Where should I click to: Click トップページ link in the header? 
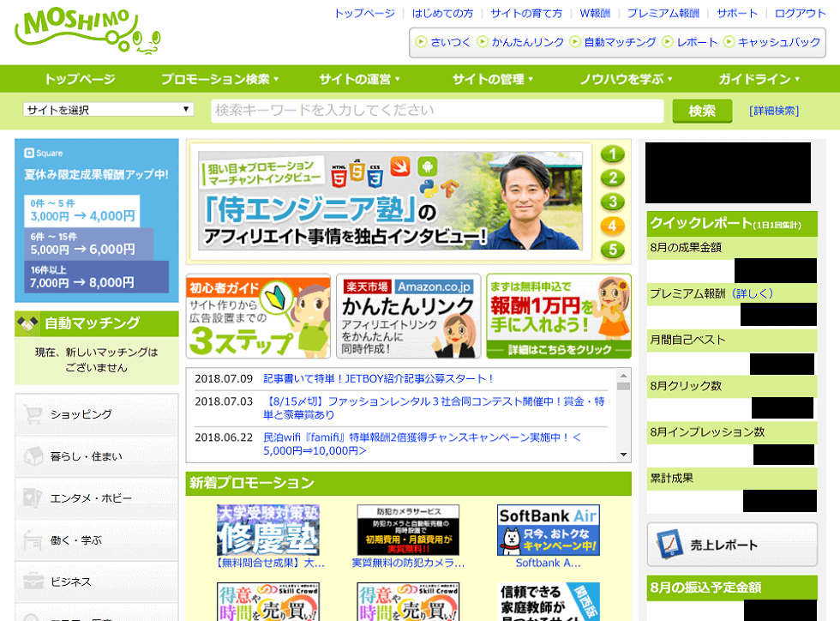(365, 14)
